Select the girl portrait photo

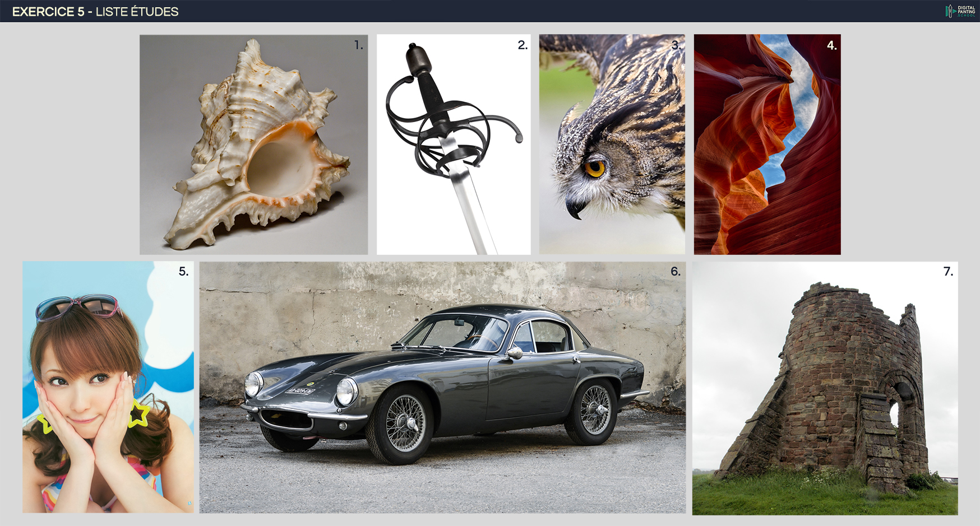tap(108, 387)
